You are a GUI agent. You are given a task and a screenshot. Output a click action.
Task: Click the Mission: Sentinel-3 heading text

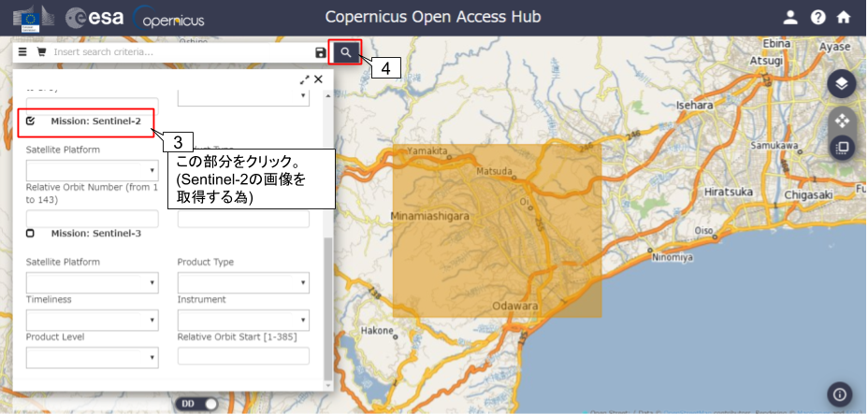pos(96,234)
